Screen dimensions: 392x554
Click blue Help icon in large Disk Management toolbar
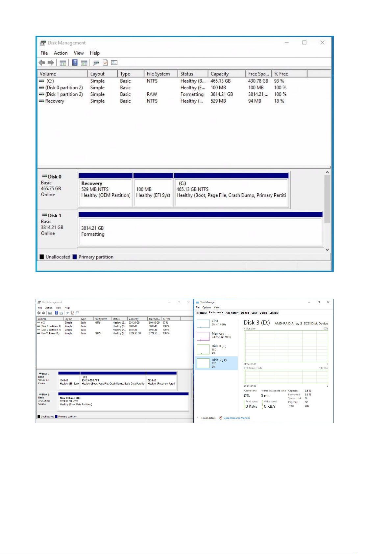pos(75,62)
